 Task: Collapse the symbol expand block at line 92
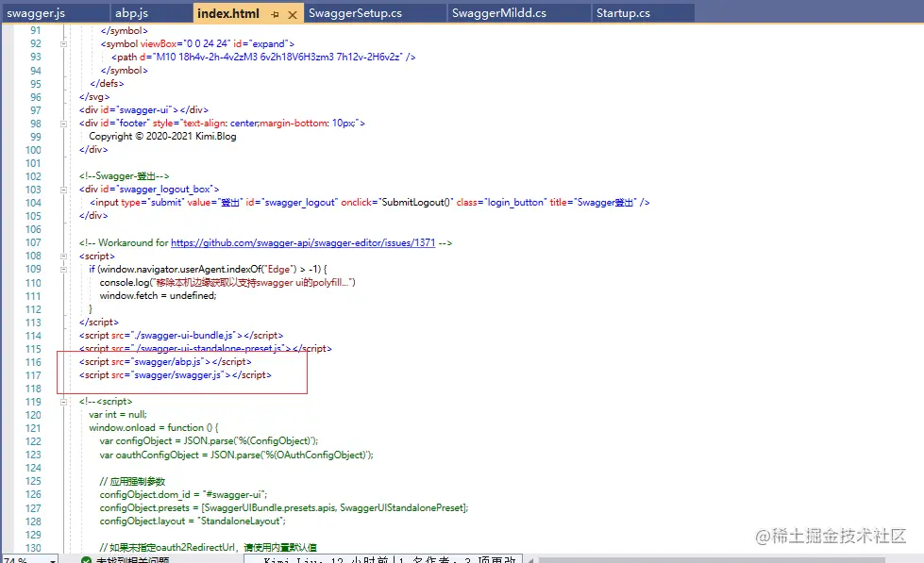[63, 43]
